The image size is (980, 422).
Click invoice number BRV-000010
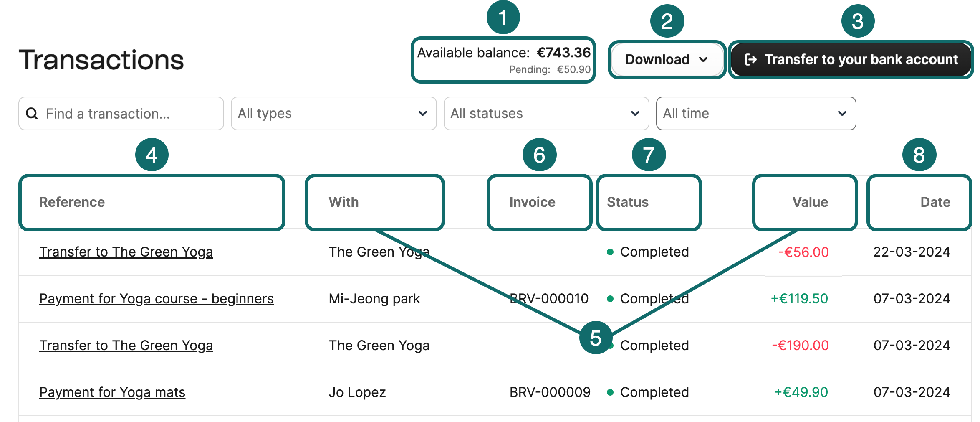pos(549,298)
